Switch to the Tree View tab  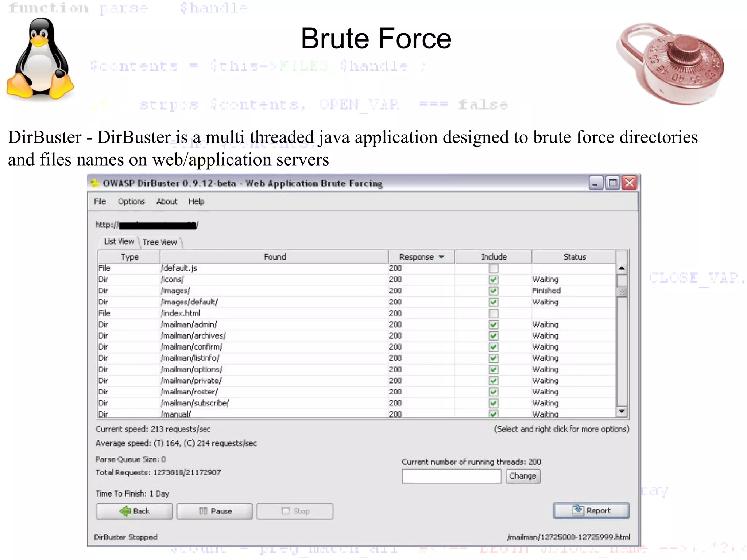click(160, 242)
